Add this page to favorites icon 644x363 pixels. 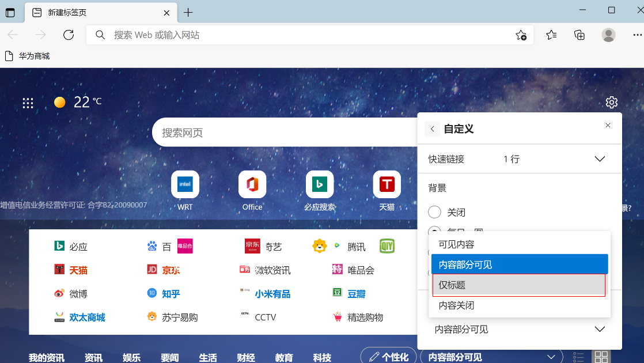521,35
